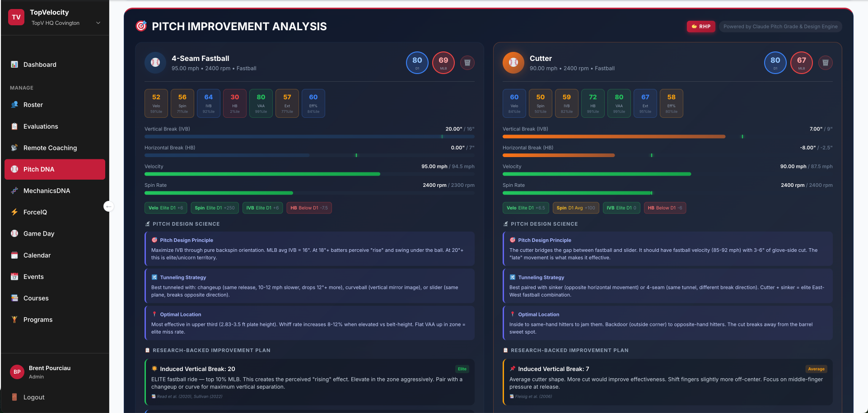Toggle the Average badge on the Cutter plan

coord(817,369)
